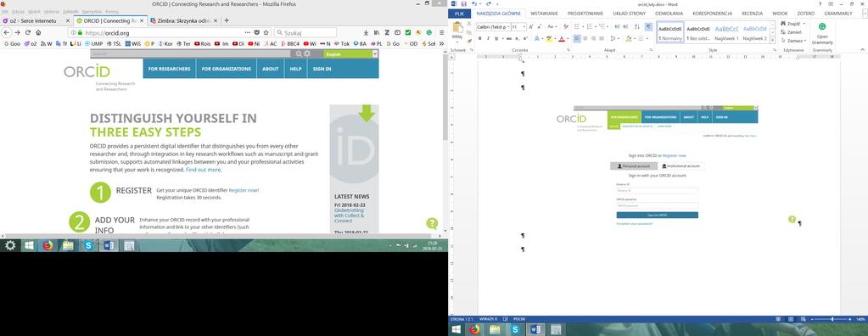The image size is (868, 336).
Task: Adjust the zoom slider in Word's status bar
Action: [832, 319]
